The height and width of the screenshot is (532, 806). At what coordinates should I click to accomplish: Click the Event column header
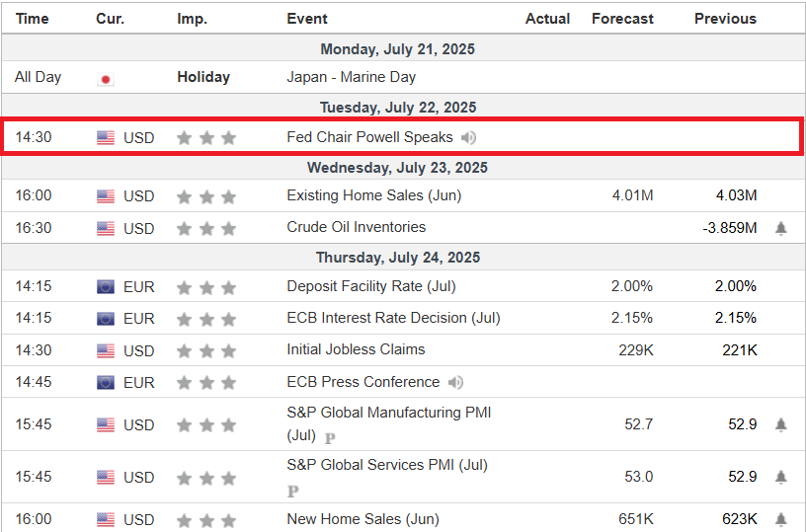[x=307, y=19]
